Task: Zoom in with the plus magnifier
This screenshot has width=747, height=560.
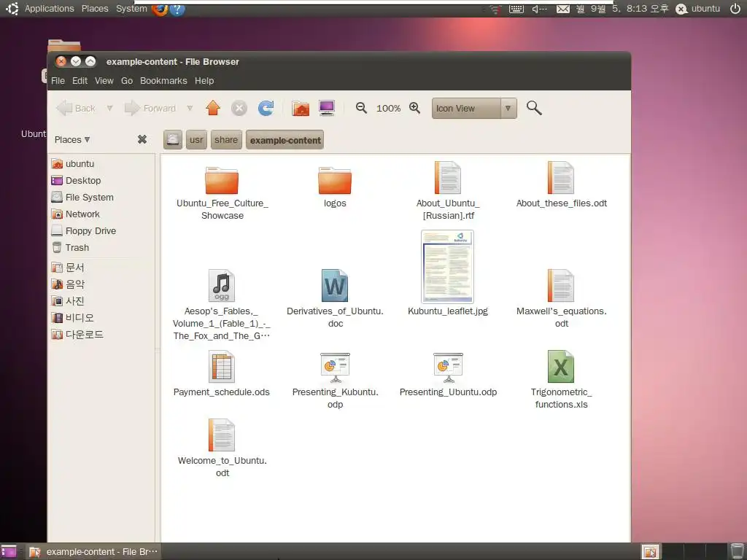Action: pos(415,108)
